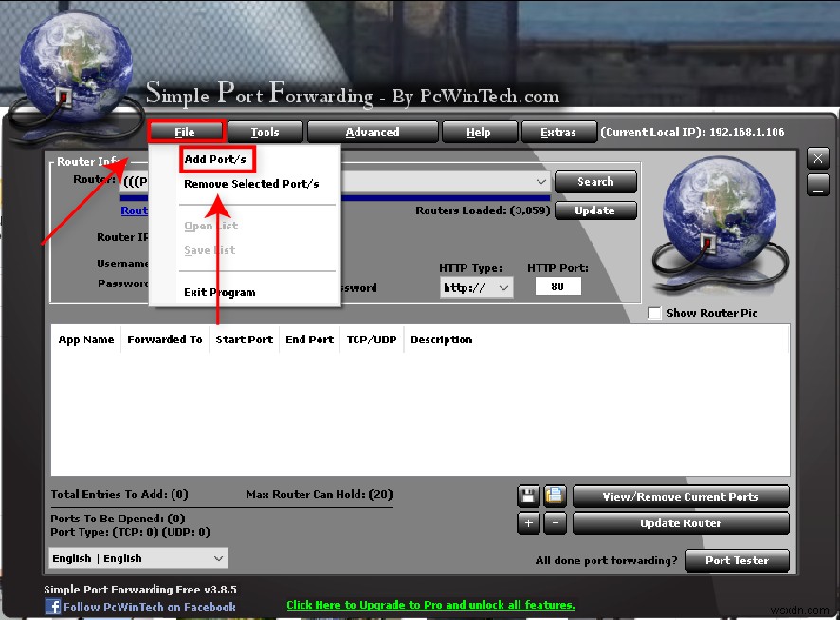
Task: Open the Port Tester button
Action: (x=738, y=560)
